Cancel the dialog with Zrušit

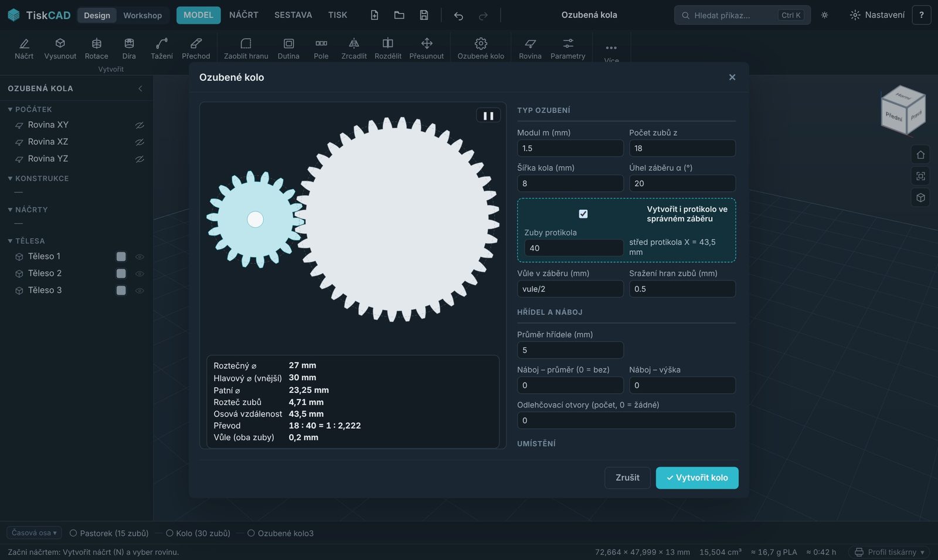627,478
